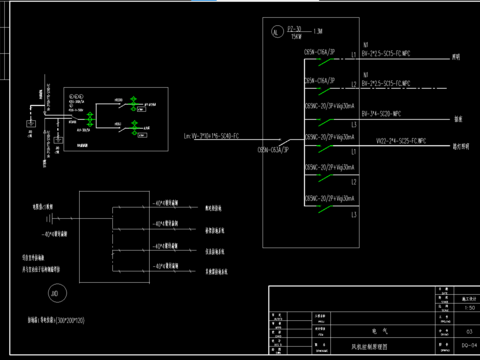The image size is (480, 360).
Task: Click the left grounding box symbol
Action: [31, 124]
